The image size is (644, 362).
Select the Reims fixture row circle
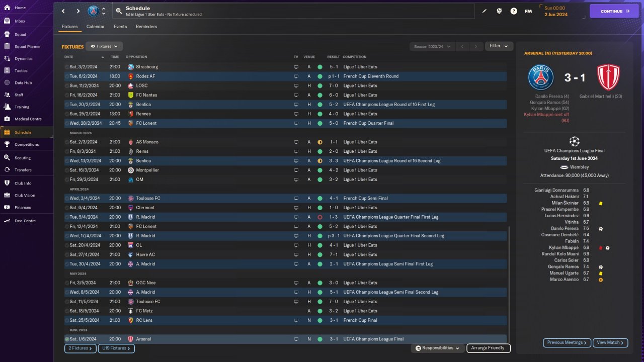point(67,151)
